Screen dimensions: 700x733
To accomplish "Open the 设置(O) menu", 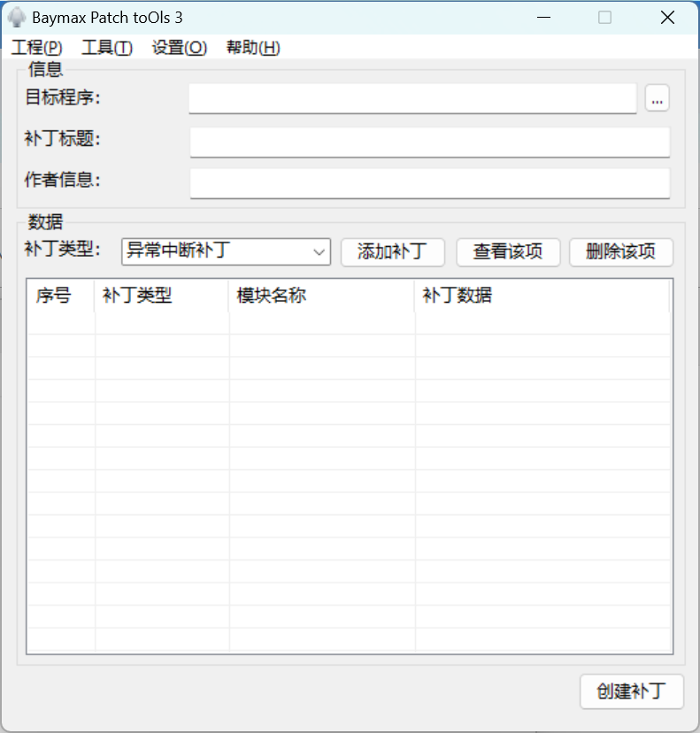I will point(180,48).
